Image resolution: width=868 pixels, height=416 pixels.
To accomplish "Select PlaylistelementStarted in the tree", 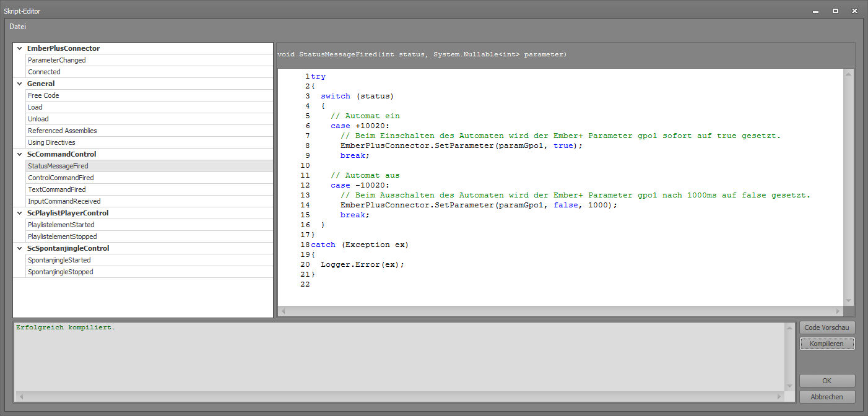I will 149,225.
